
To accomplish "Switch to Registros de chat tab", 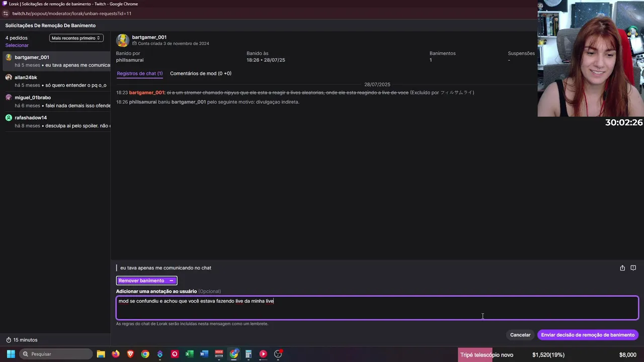I will tap(139, 73).
